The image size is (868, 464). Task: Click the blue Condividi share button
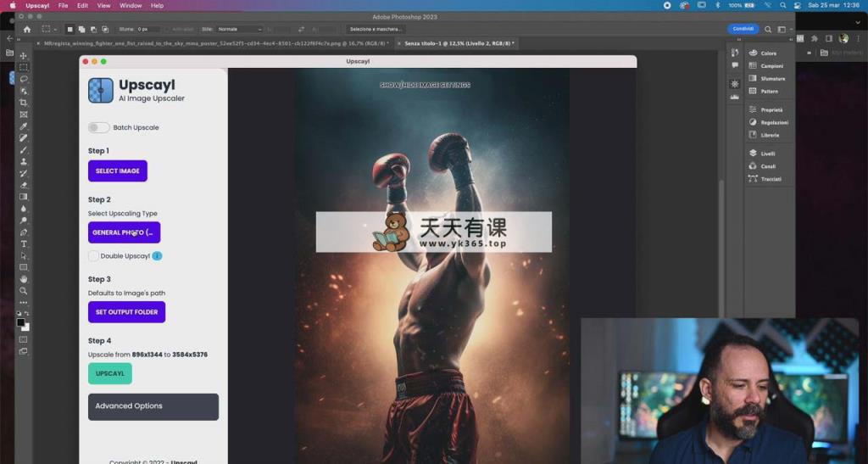pos(743,29)
